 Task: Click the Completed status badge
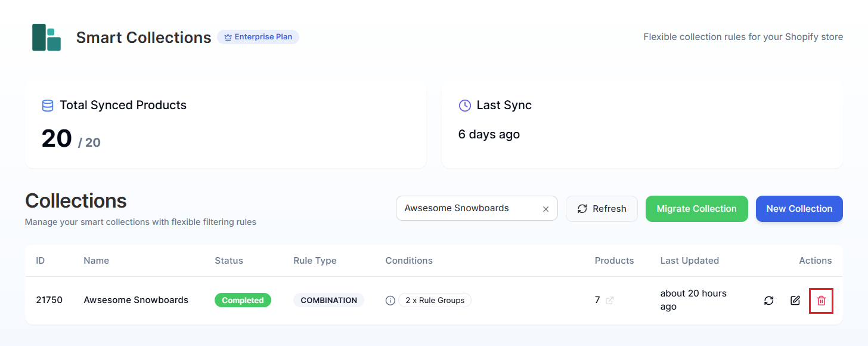point(243,300)
